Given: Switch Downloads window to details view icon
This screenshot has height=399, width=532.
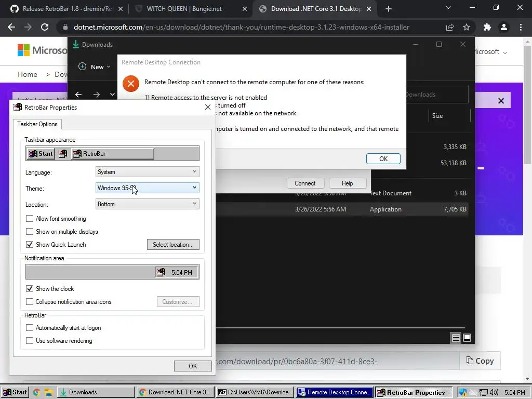Looking at the screenshot, I should point(456,338).
